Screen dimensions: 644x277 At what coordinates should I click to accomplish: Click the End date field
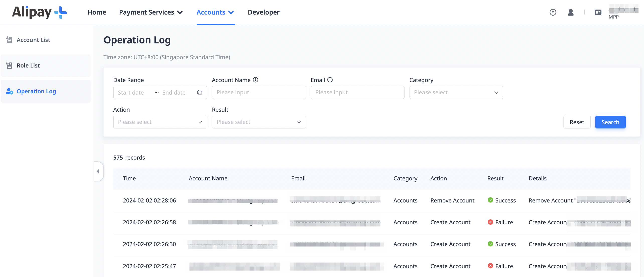(178, 93)
